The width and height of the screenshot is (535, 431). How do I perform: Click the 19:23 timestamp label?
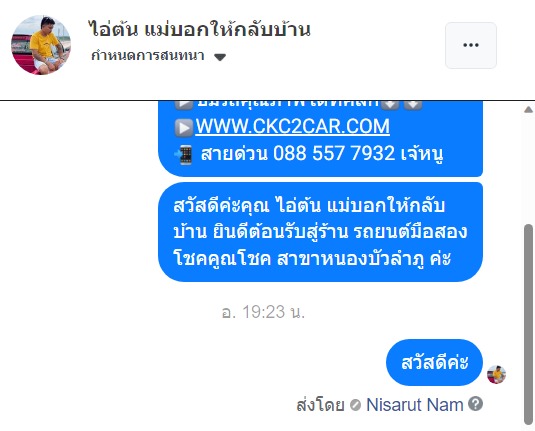click(x=263, y=312)
